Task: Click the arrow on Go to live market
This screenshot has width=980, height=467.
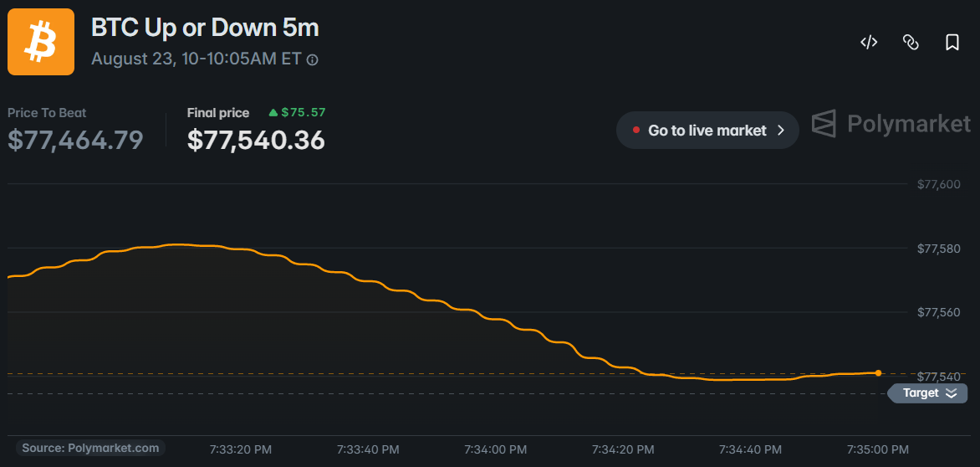Action: 780,130
